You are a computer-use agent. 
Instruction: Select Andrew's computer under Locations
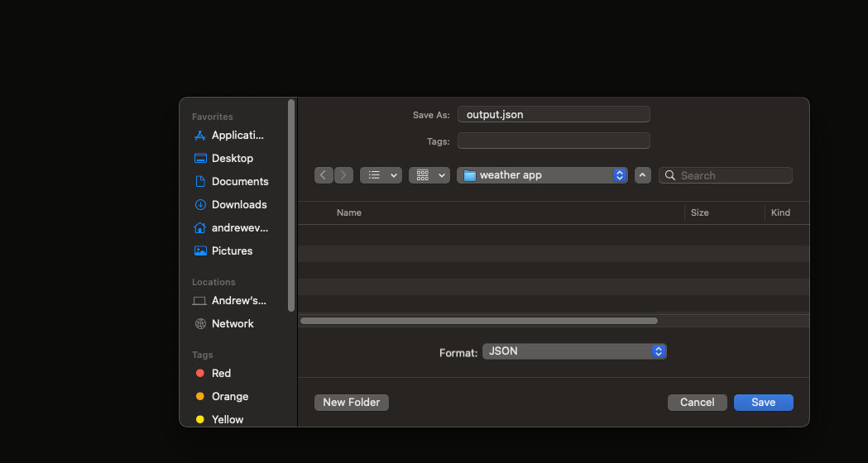pos(238,300)
